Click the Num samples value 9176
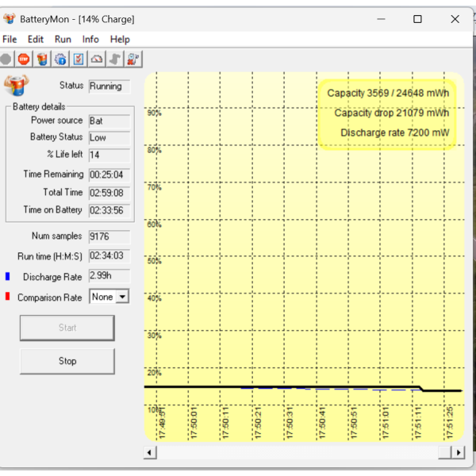Viewport: 476px width, 476px height. [x=109, y=236]
